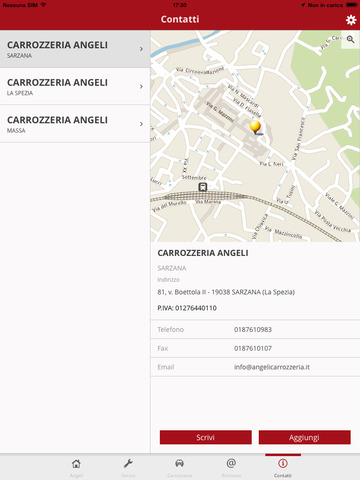The width and height of the screenshot is (360, 480).
Task: Expand the Sarzana entry chevron
Action: tap(141, 49)
